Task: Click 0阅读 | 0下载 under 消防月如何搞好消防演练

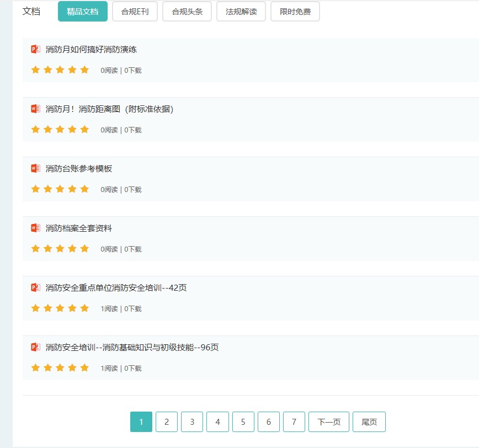Action: pyautogui.click(x=121, y=71)
